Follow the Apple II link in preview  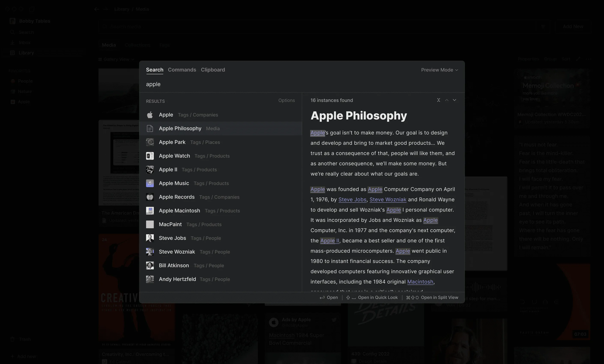tap(330, 241)
